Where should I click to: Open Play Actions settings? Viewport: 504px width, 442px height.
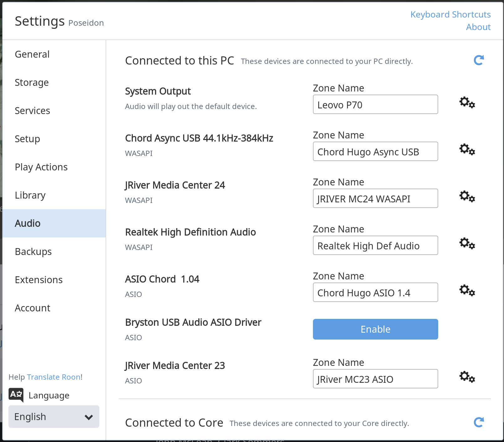(54, 167)
